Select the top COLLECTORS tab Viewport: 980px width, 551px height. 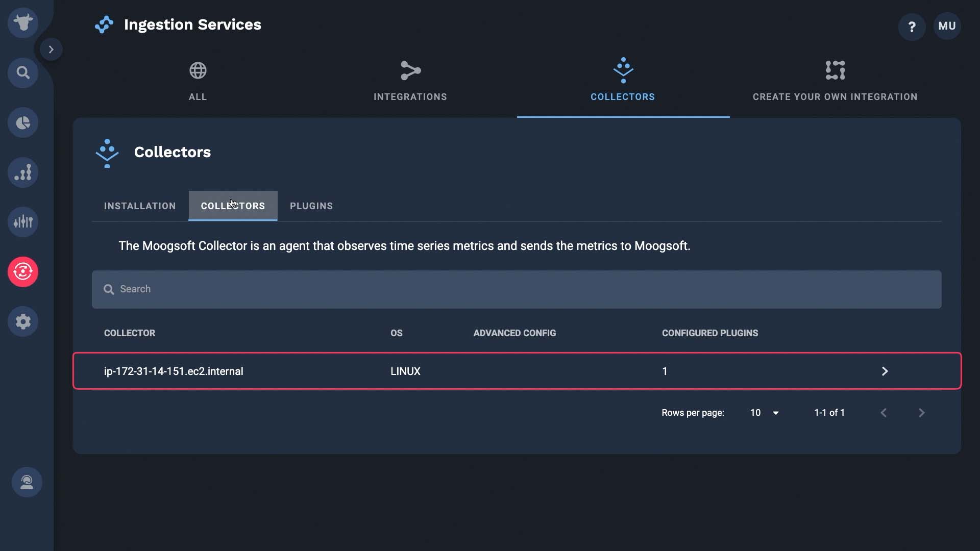tap(623, 82)
